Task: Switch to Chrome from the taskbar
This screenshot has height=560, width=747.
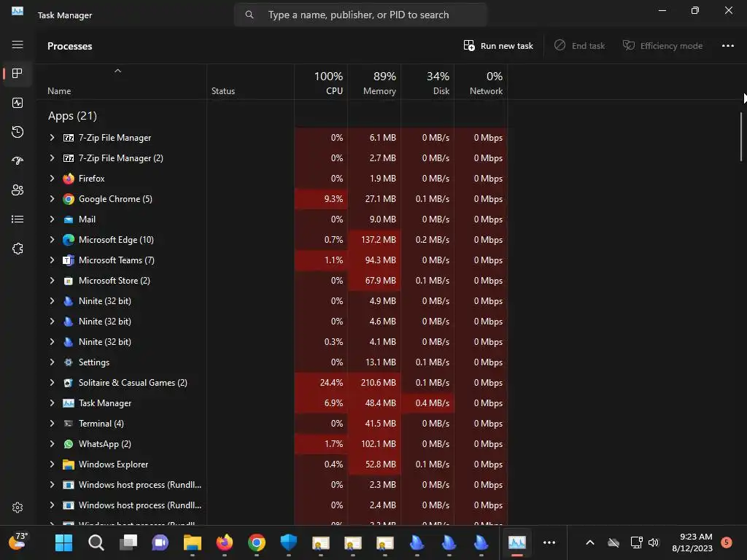Action: 257,542
